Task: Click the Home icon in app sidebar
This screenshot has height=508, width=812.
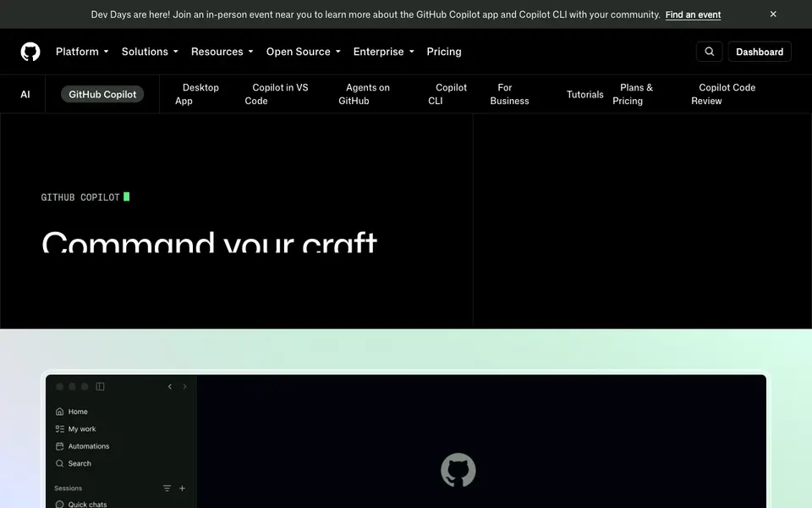Action: 59,411
